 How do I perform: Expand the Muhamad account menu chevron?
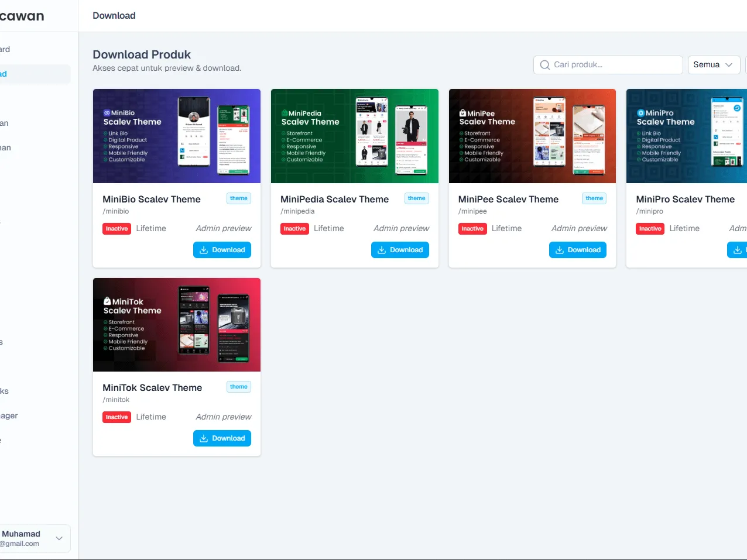coord(59,538)
